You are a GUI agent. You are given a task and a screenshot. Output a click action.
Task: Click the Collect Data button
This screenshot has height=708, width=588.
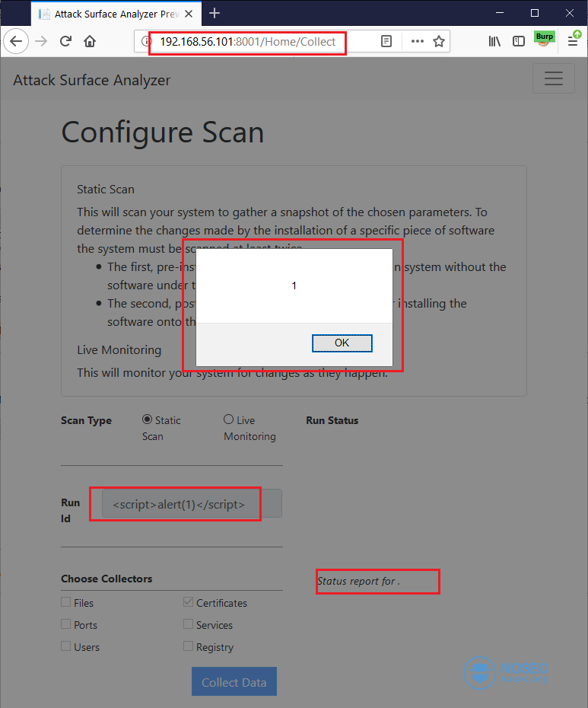234,682
